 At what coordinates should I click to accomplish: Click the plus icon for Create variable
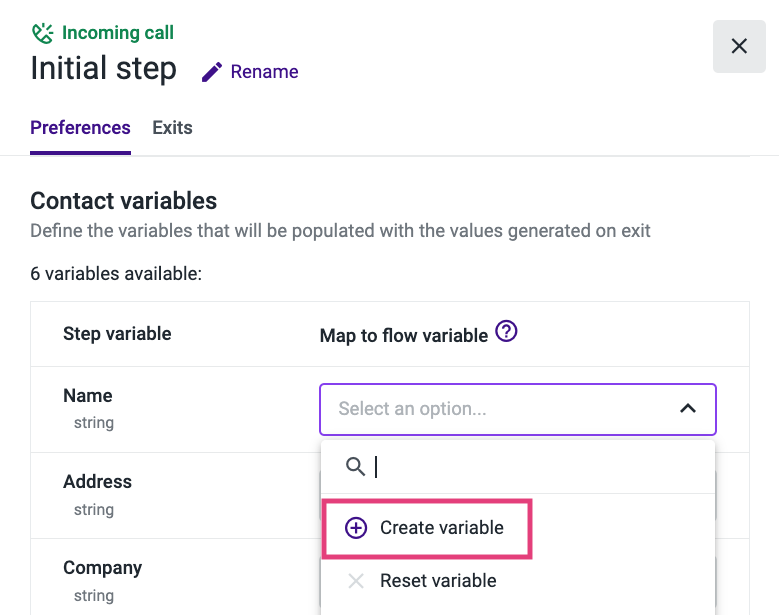[356, 528]
